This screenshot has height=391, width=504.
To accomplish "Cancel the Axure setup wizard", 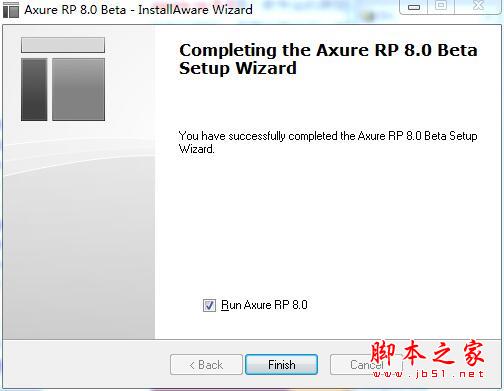I will 366,365.
